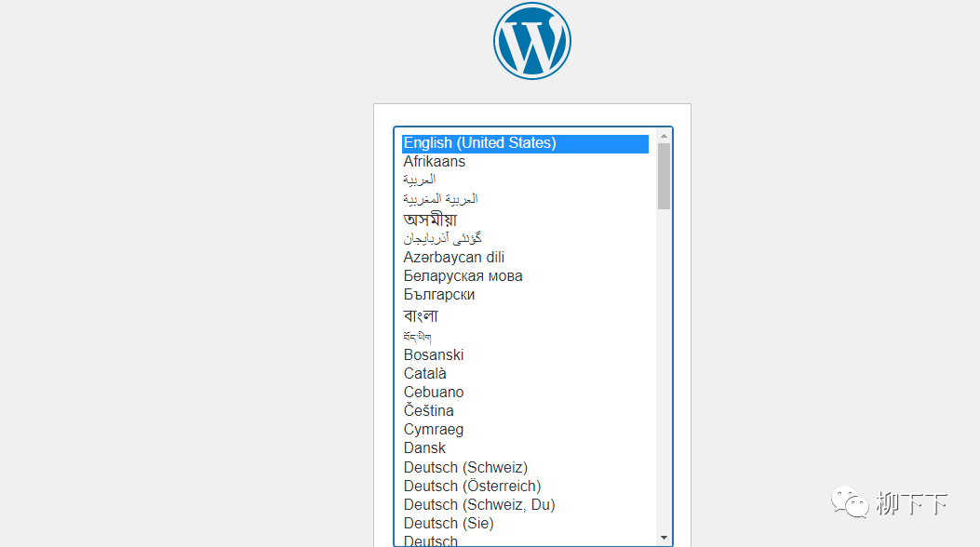
Task: Select Azərbaycan dili option
Action: coord(454,258)
